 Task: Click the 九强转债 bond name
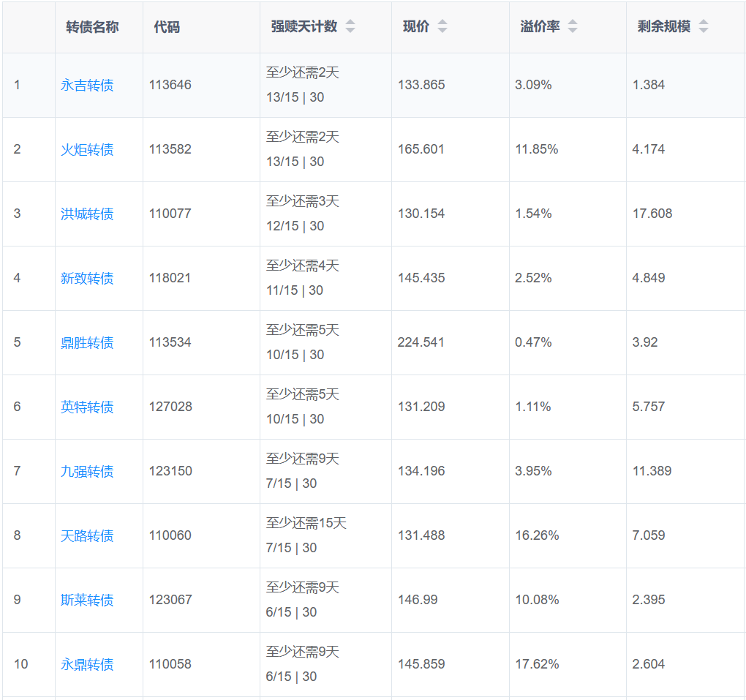coord(87,472)
